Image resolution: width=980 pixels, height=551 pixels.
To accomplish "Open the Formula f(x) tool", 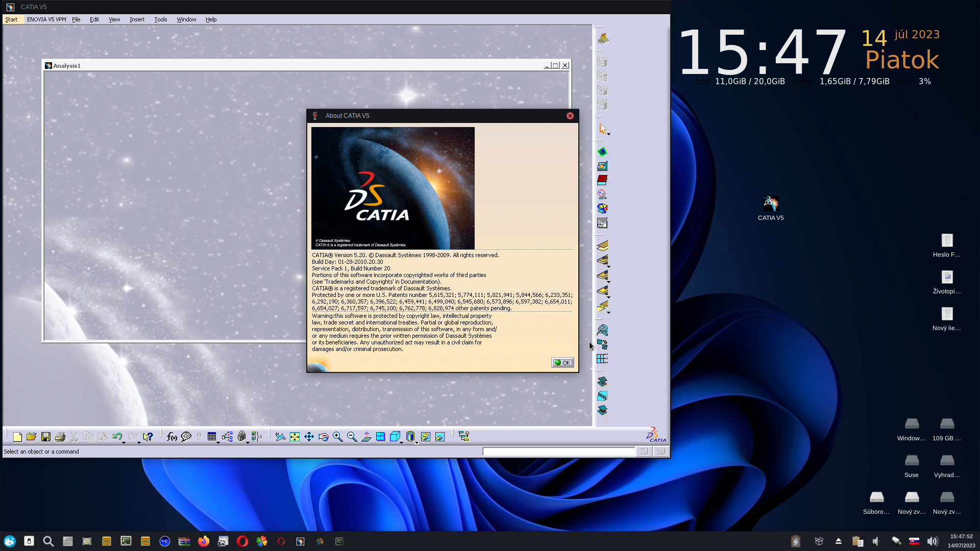I will [172, 437].
